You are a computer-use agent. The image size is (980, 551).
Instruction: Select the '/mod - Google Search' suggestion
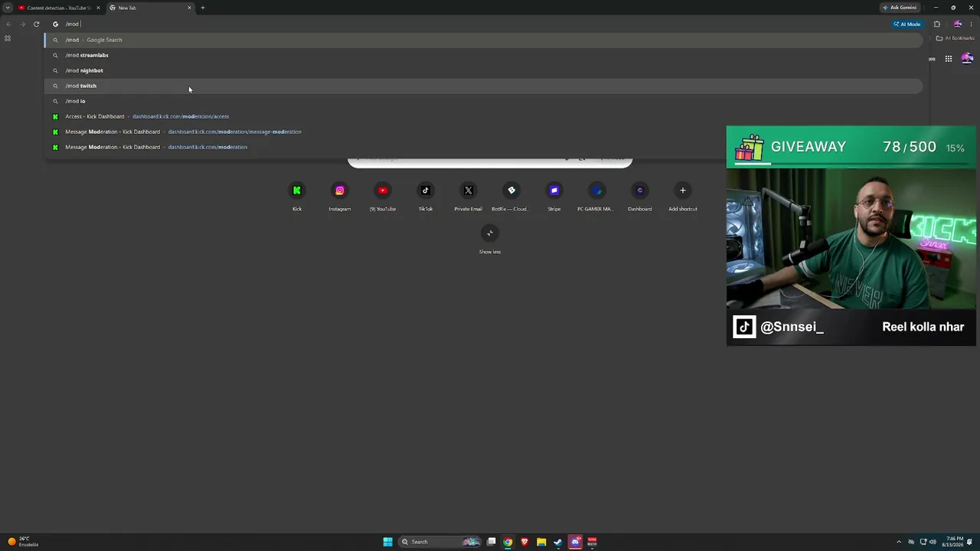(x=483, y=40)
